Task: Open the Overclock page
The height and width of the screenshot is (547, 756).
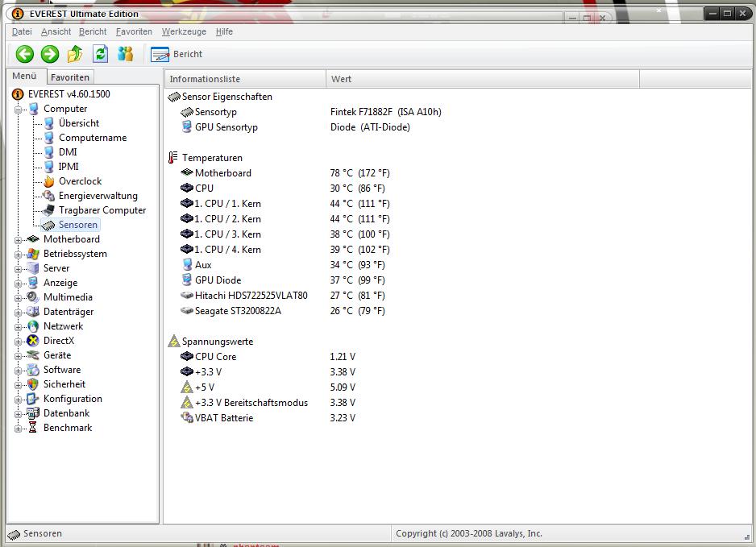Action: click(80, 181)
